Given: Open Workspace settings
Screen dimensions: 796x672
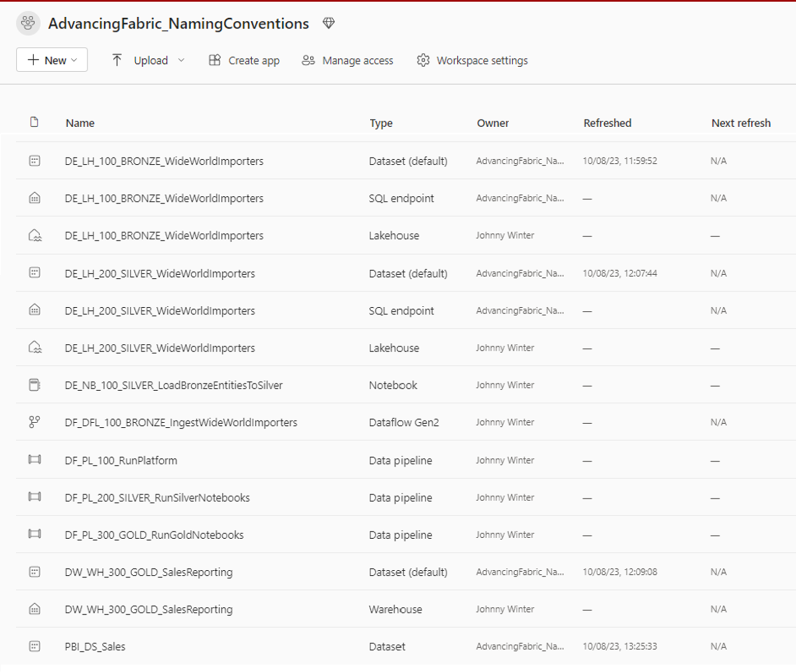Looking at the screenshot, I should click(x=471, y=60).
